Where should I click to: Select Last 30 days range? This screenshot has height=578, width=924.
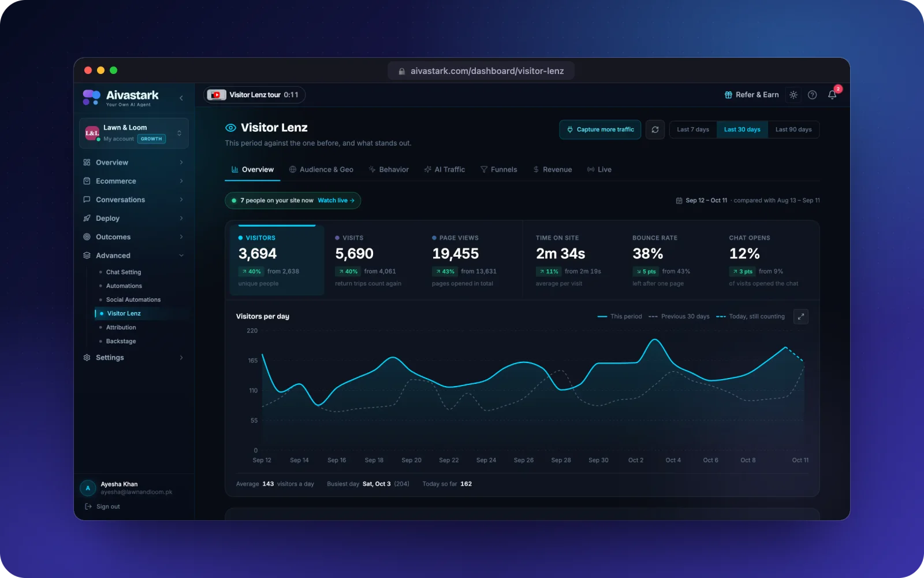[x=742, y=129]
